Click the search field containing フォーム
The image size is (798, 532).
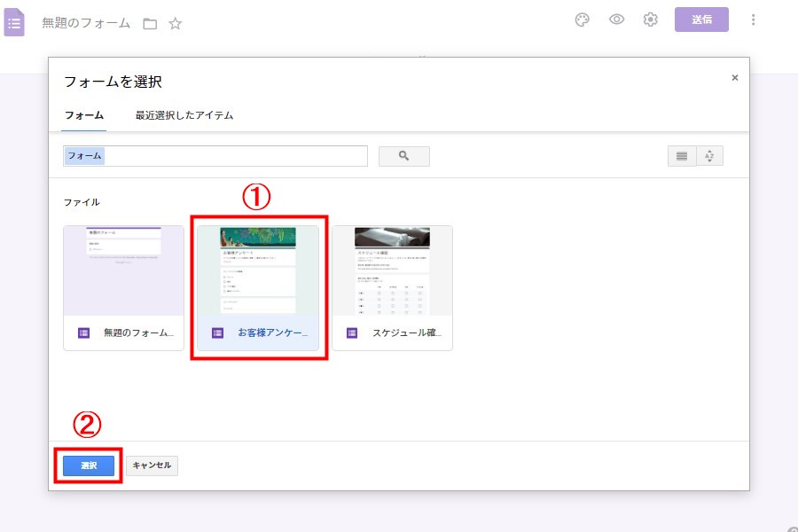[215, 156]
